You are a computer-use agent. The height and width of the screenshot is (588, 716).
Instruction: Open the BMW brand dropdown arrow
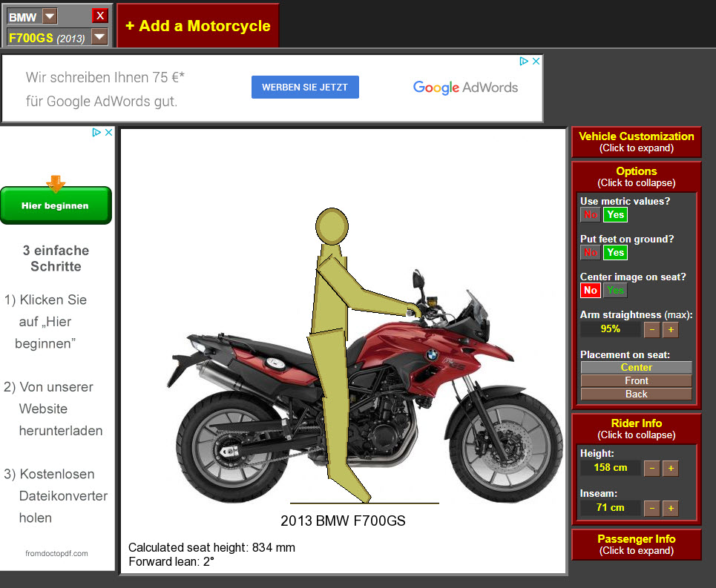coord(49,16)
